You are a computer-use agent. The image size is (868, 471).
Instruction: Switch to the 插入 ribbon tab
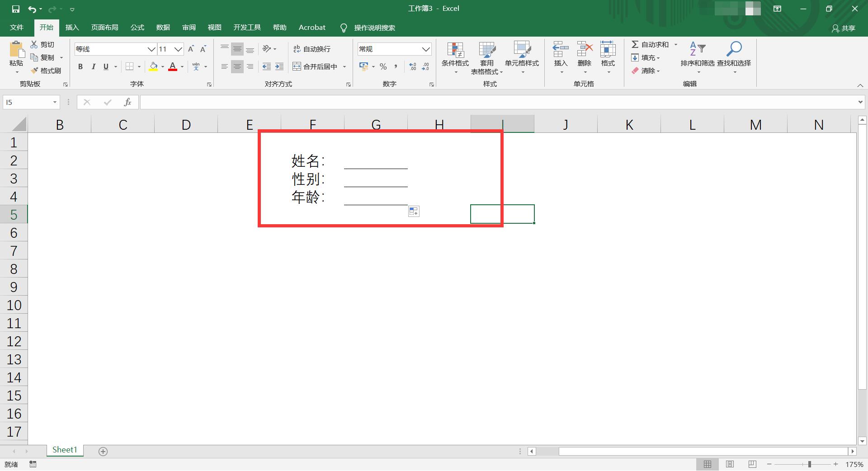tap(72, 27)
